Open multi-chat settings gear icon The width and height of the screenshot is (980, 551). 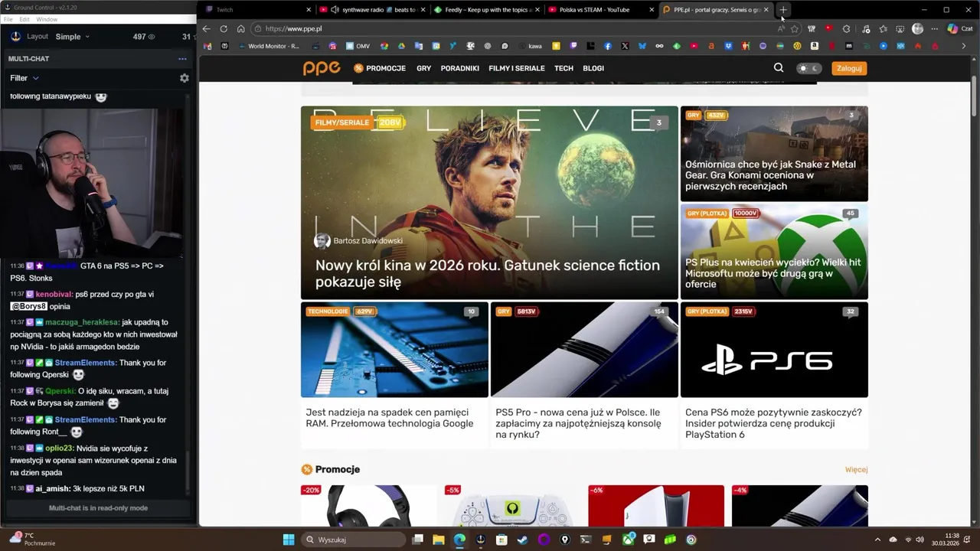[184, 78]
